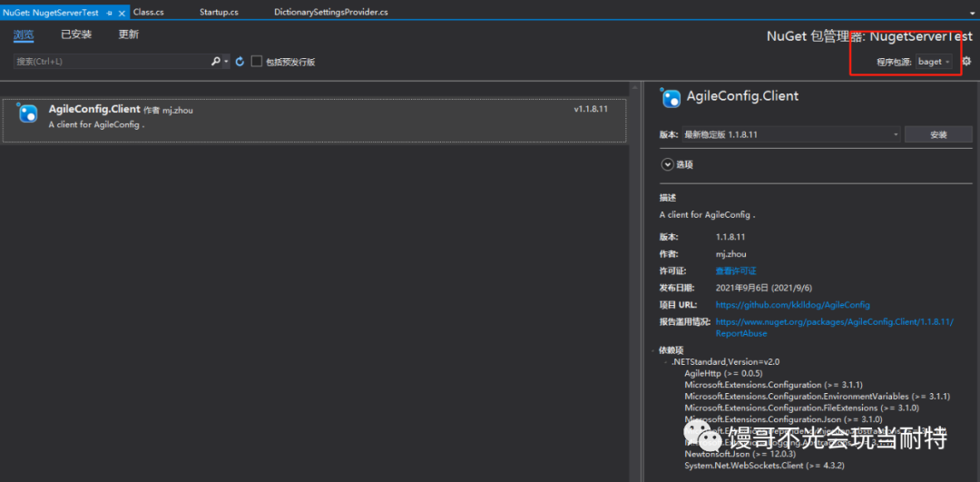This screenshot has width=980, height=482.
Task: Open package source settings gear
Action: (x=966, y=61)
